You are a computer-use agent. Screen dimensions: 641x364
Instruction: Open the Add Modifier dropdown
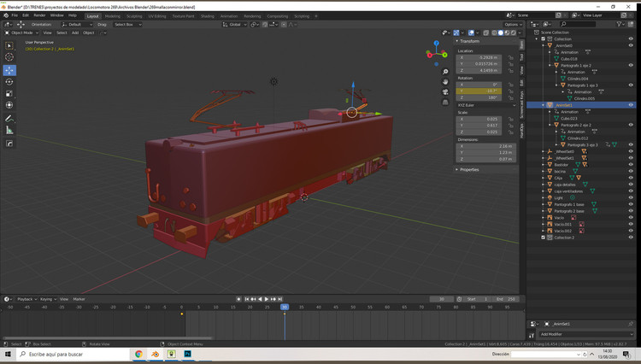point(585,334)
